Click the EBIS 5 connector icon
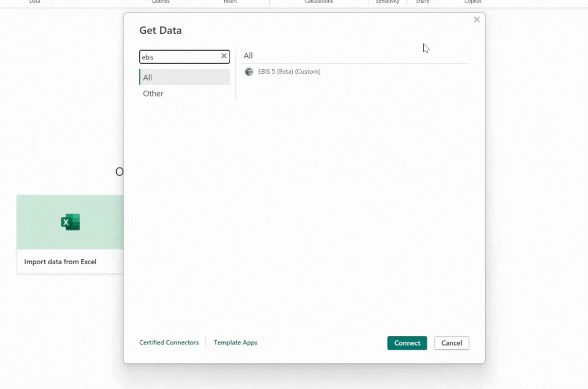The height and width of the screenshot is (389, 588). pos(249,72)
